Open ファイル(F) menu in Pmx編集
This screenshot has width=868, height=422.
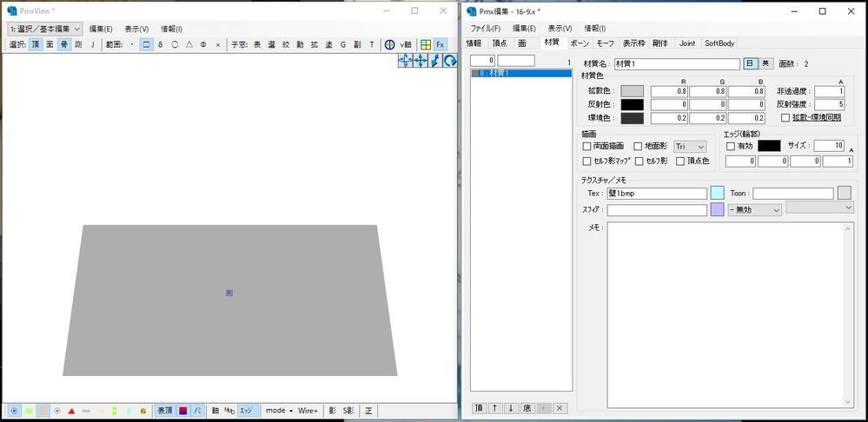pyautogui.click(x=486, y=28)
